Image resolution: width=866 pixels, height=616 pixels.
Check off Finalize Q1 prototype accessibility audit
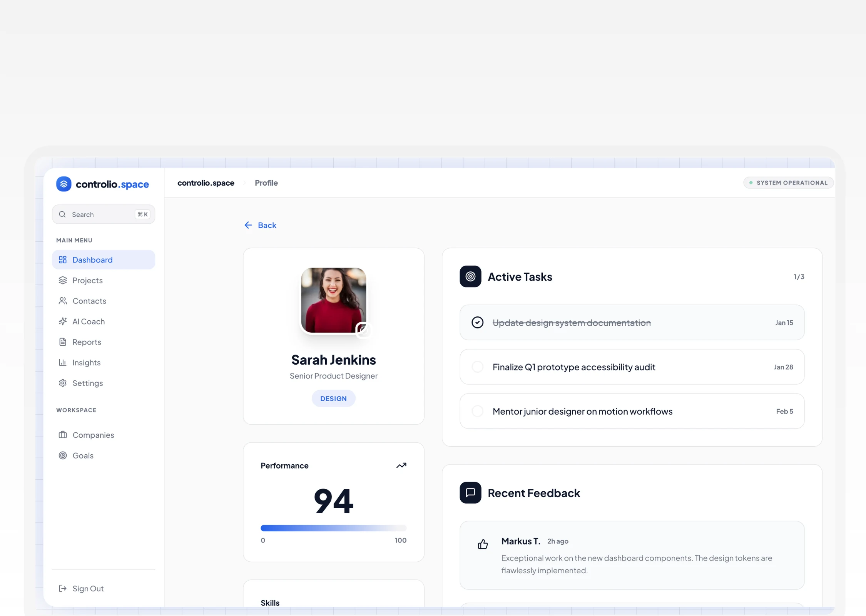point(477,367)
